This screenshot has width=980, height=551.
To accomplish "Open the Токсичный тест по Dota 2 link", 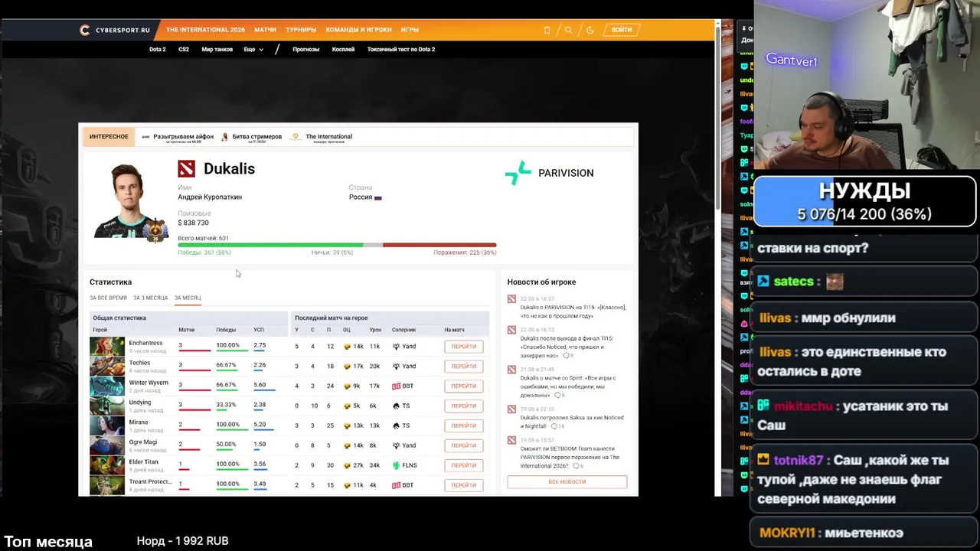I will click(400, 49).
